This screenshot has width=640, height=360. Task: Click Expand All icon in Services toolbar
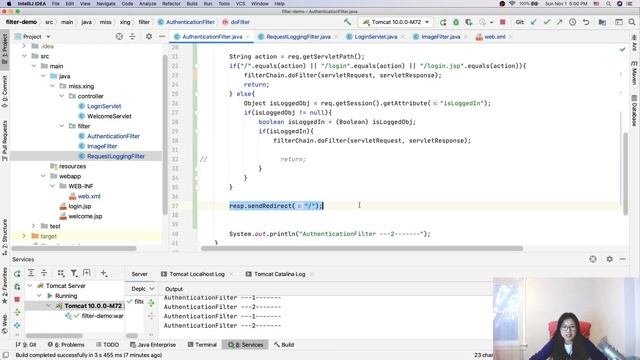coord(31,273)
